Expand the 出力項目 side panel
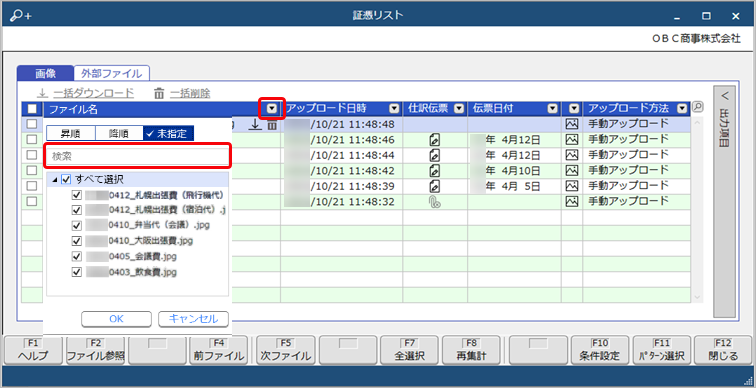The height and width of the screenshot is (388, 756). pyautogui.click(x=725, y=201)
